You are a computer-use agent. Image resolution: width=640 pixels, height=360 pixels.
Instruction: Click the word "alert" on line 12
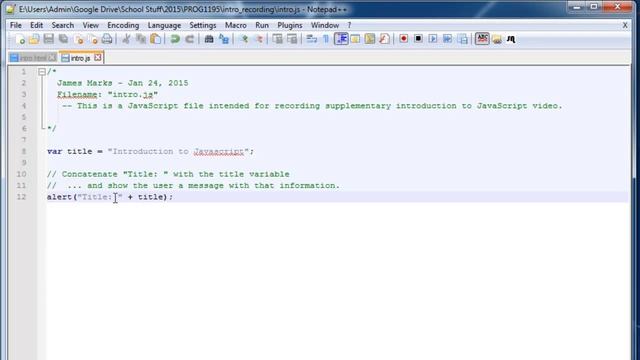coord(60,197)
